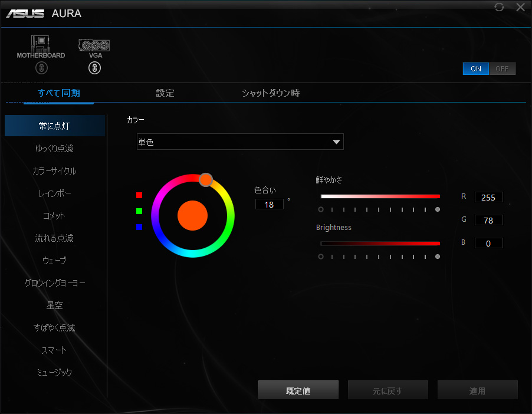Open the 設定 tab
Viewport: 532px width, 414px height.
(x=165, y=93)
